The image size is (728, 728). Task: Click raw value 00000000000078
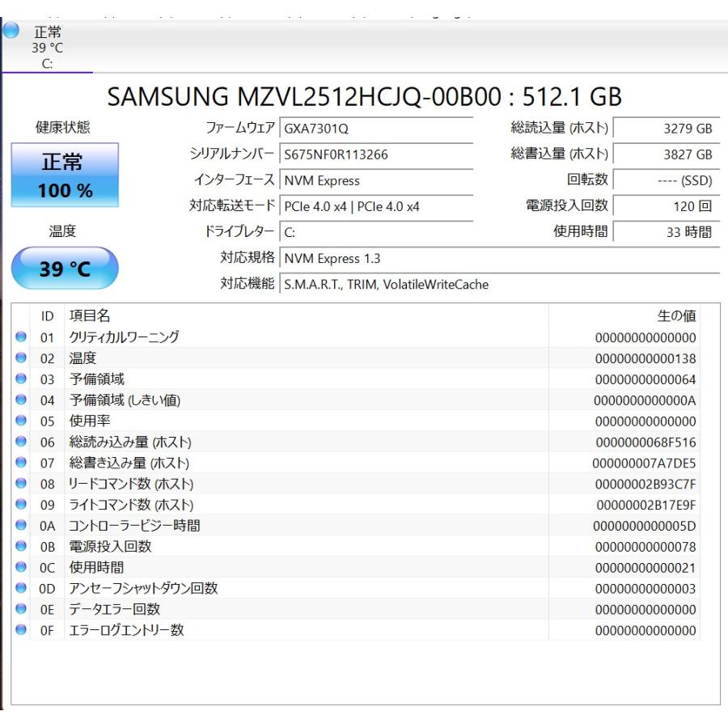tap(645, 547)
